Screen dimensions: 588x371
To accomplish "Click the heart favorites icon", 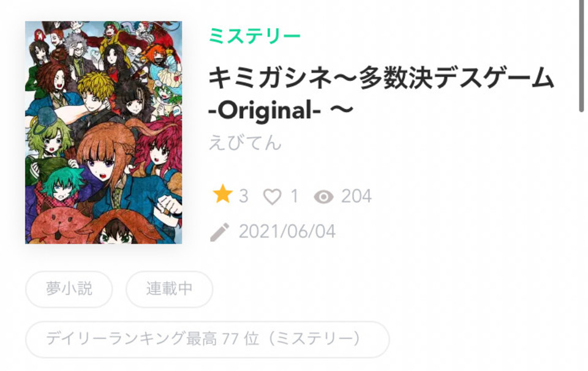I will click(272, 197).
